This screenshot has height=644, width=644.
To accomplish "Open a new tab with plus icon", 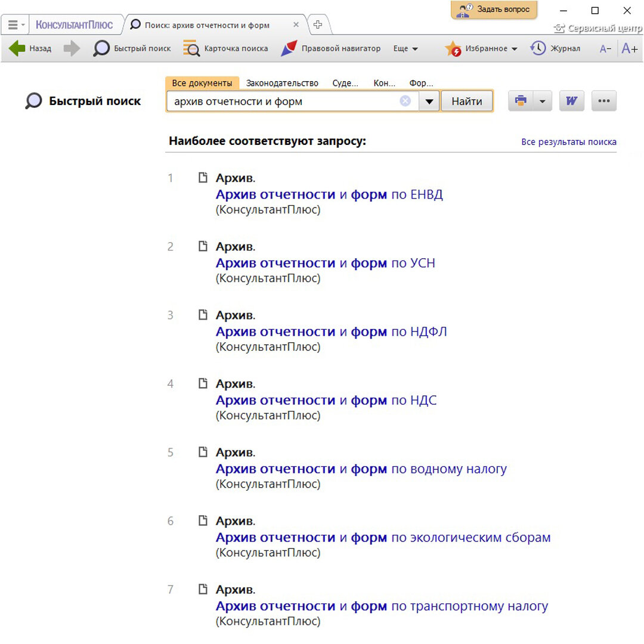I will pyautogui.click(x=317, y=24).
